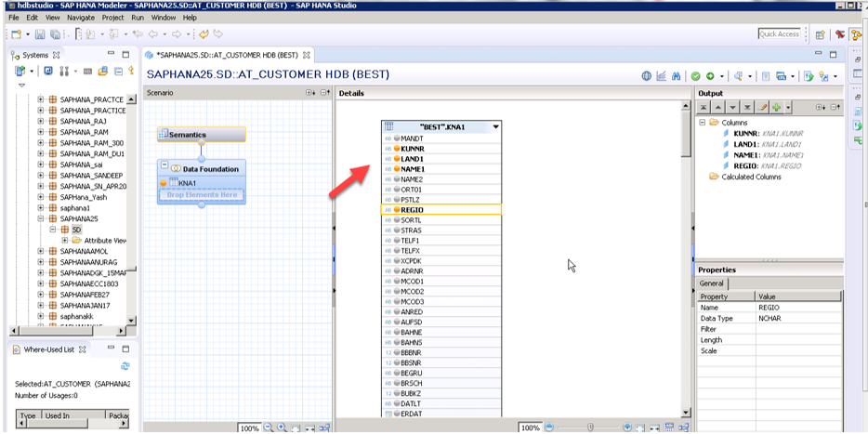The width and height of the screenshot is (868, 434).
Task: Click the KNA1 table in Data Foundation
Action: point(188,183)
